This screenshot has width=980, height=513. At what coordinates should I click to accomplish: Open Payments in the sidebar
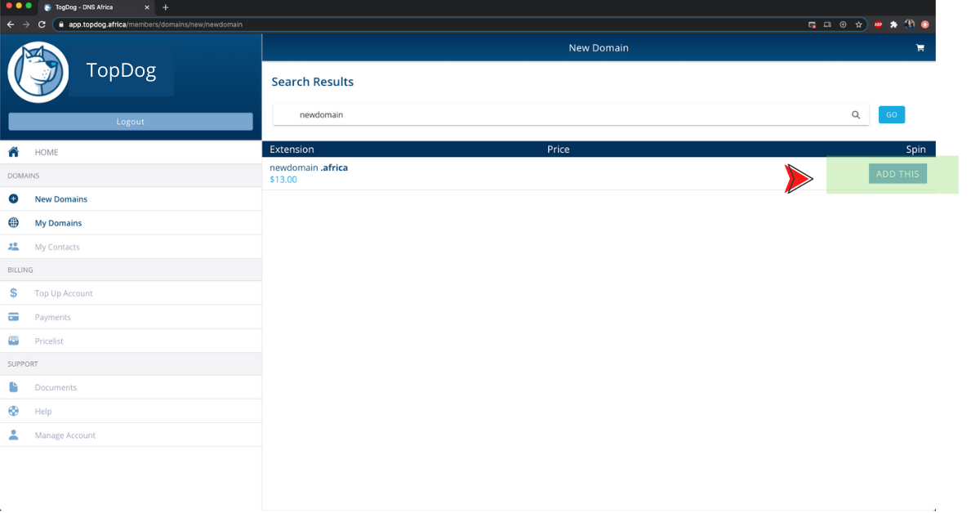point(131,316)
